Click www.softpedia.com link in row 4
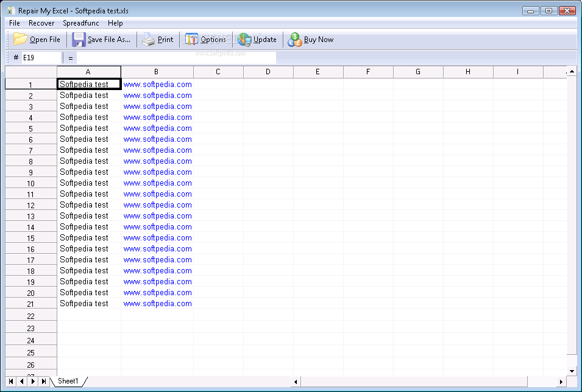This screenshot has height=392, width=582. click(x=158, y=117)
